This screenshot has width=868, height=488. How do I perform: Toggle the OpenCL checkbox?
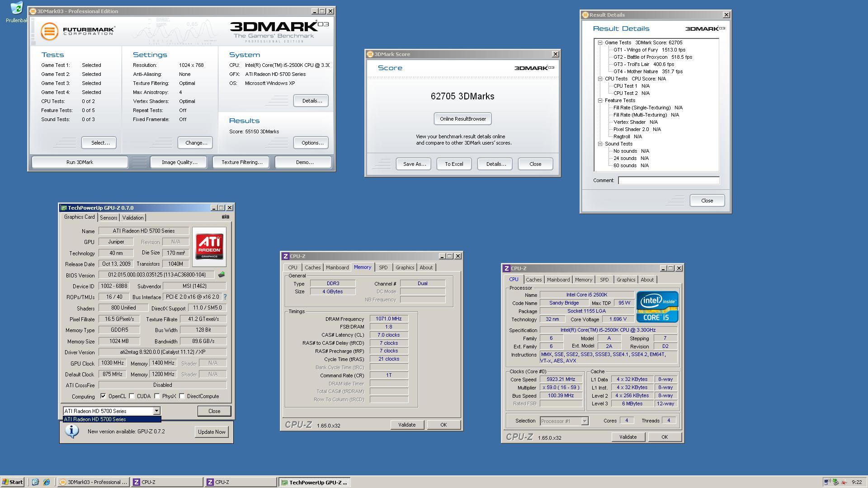coord(103,396)
